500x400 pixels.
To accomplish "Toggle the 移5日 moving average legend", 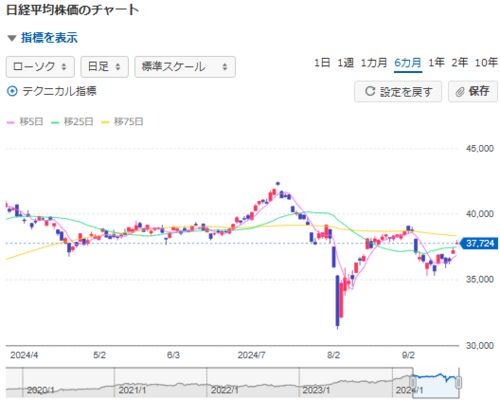I will coord(25,122).
